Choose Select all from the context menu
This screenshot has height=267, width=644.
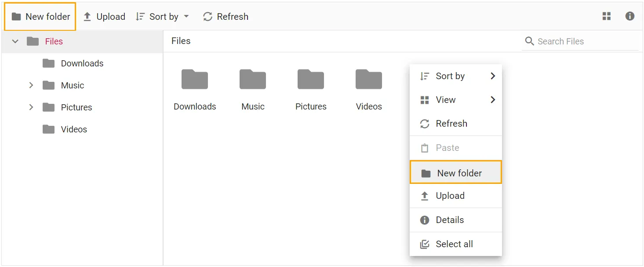[x=456, y=244]
